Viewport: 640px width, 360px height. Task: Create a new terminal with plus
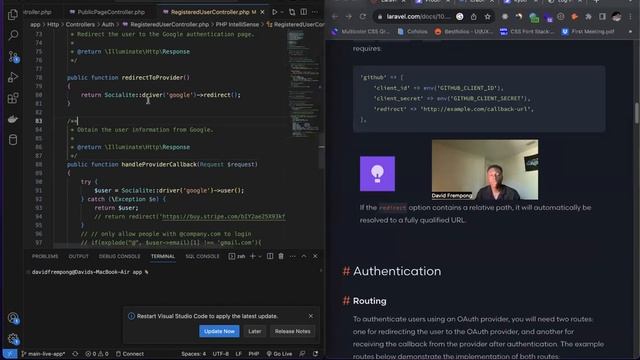pyautogui.click(x=253, y=256)
